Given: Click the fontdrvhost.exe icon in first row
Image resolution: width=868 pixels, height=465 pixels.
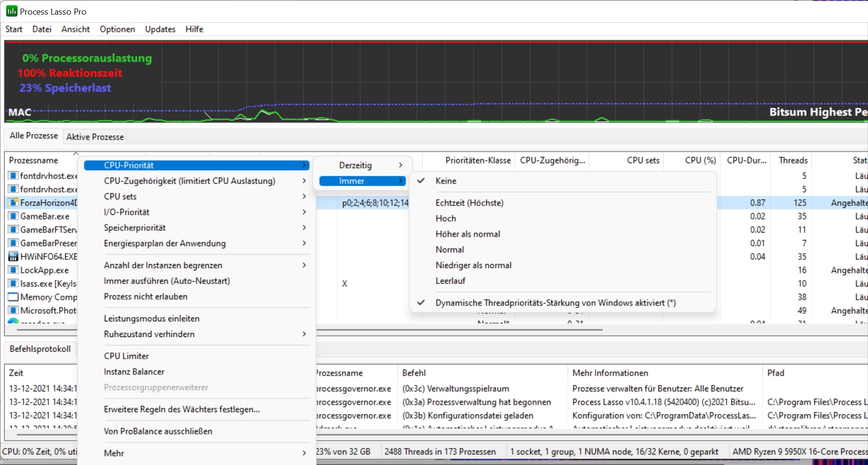Looking at the screenshot, I should 13,176.
